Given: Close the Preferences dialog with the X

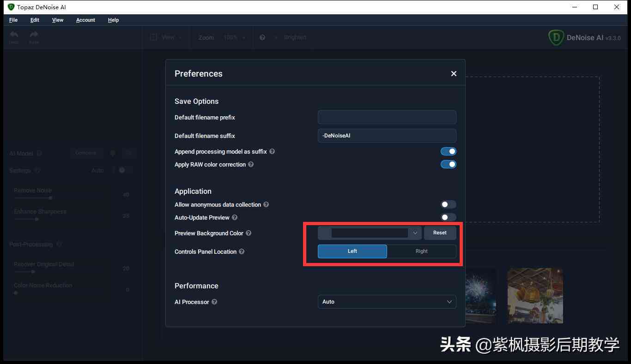Looking at the screenshot, I should coord(454,74).
